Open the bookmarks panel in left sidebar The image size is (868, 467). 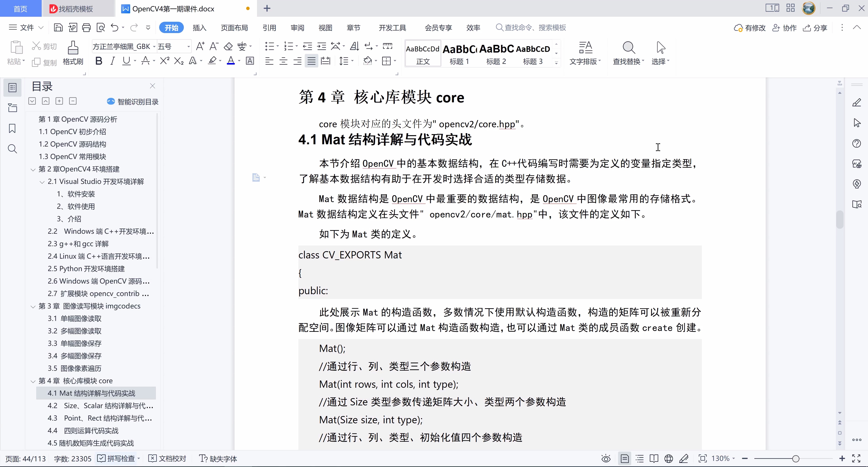[12, 128]
